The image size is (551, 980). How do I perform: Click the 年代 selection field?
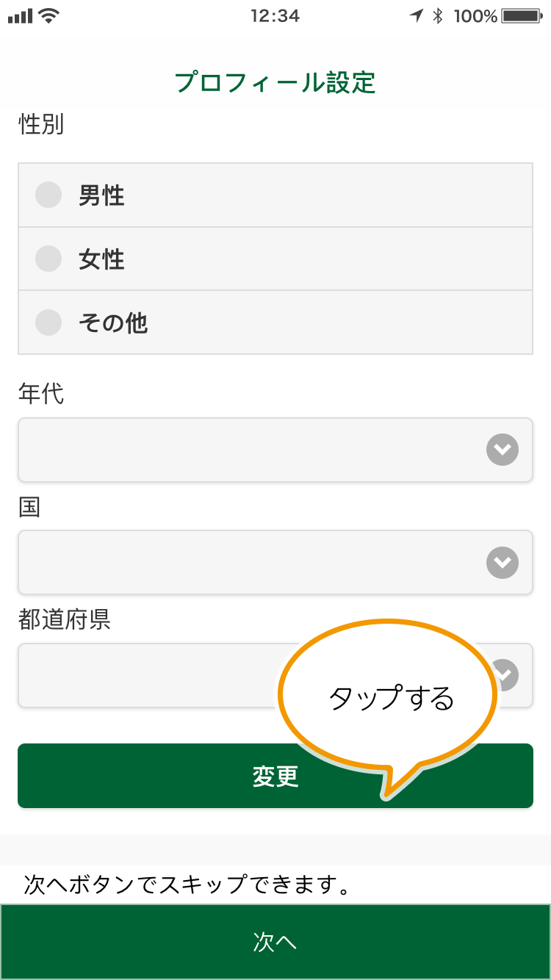pyautogui.click(x=275, y=450)
